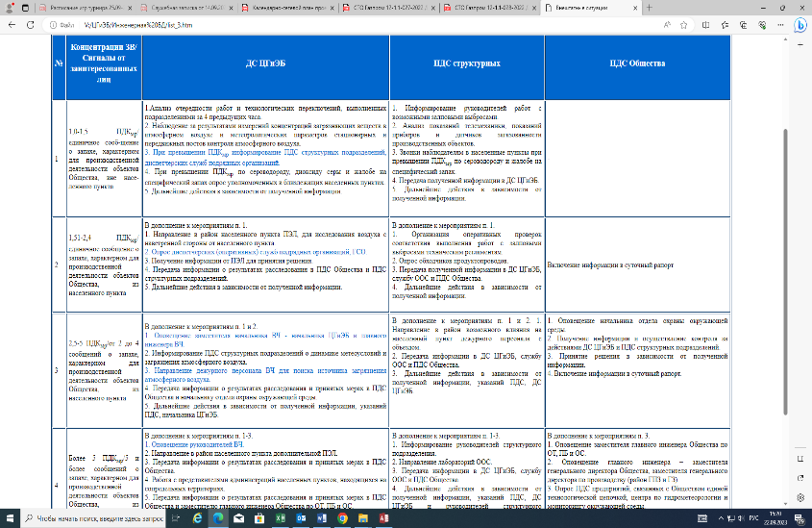The image size is (812, 528).
Task: Launch the Bing Copilot sidebar
Action: [800, 25]
